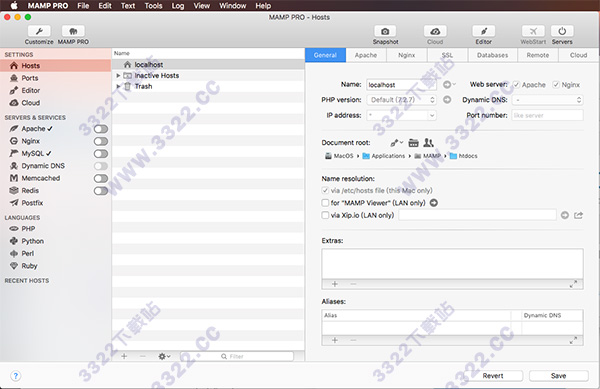This screenshot has height=389, width=600.
Task: Toggle the Apache server switch
Action: pyautogui.click(x=101, y=129)
